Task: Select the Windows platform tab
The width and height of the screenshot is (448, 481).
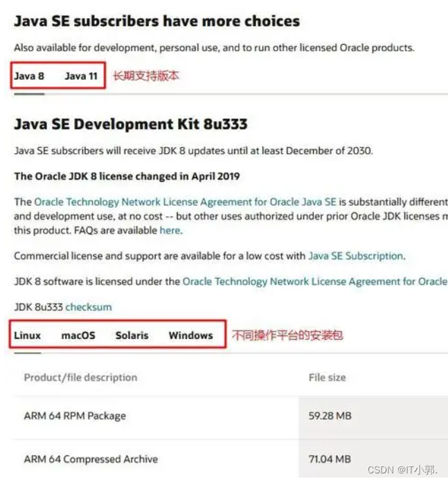Action: tap(190, 335)
